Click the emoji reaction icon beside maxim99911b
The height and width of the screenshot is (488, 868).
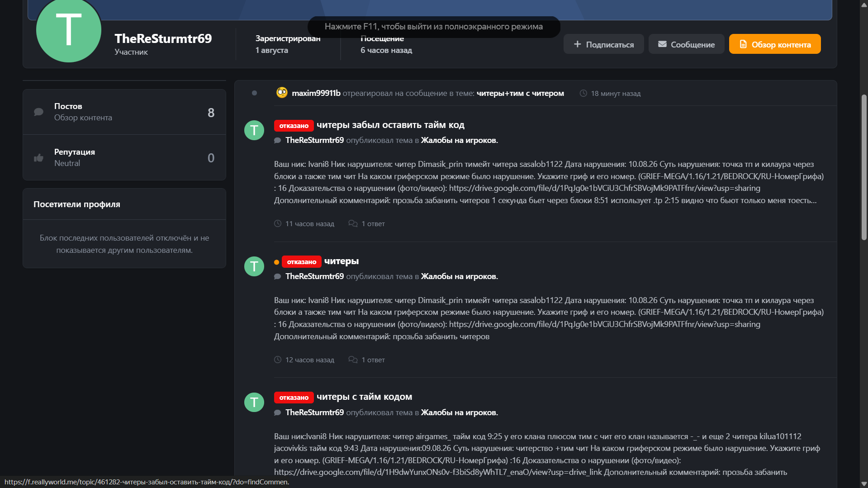coord(282,93)
